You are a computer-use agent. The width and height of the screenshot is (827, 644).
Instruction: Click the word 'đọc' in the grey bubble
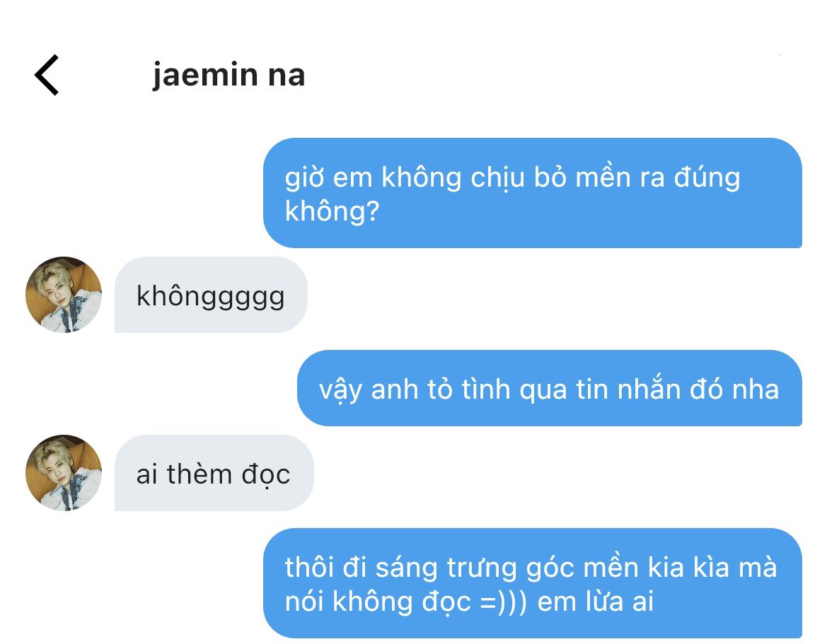(x=266, y=474)
